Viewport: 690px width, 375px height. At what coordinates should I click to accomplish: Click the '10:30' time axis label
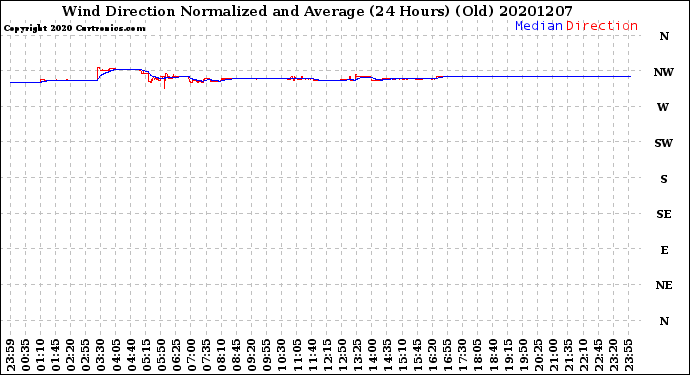282,355
